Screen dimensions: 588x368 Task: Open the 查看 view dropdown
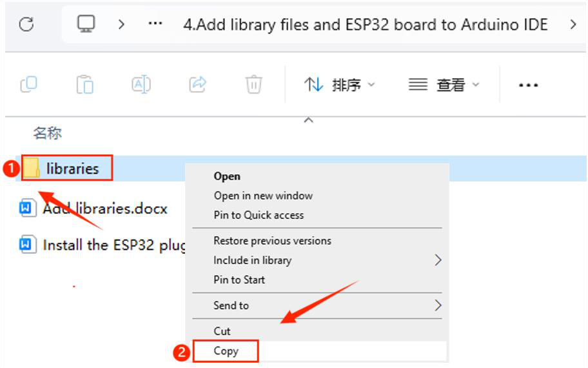pyautogui.click(x=444, y=85)
